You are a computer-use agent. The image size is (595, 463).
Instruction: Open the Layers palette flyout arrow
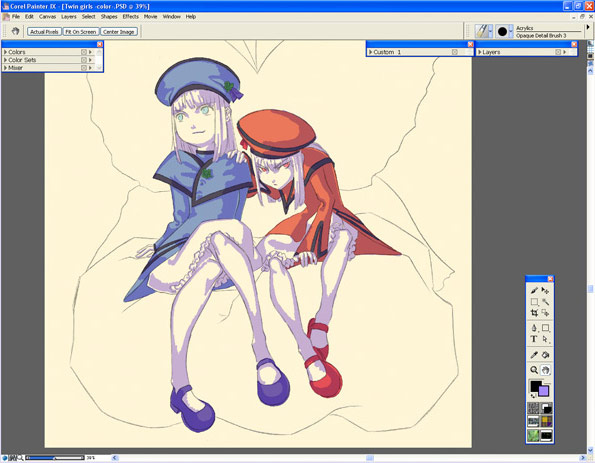pos(565,52)
